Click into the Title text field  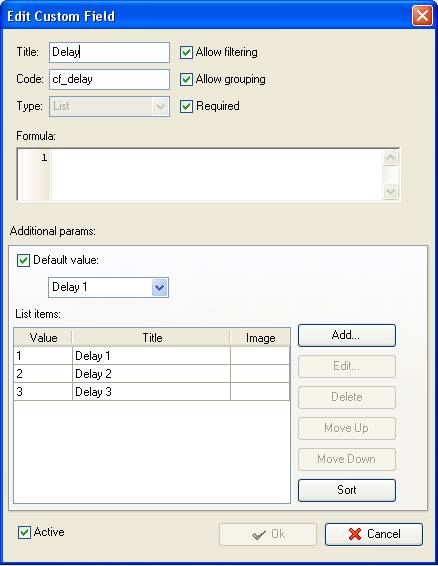coord(109,52)
